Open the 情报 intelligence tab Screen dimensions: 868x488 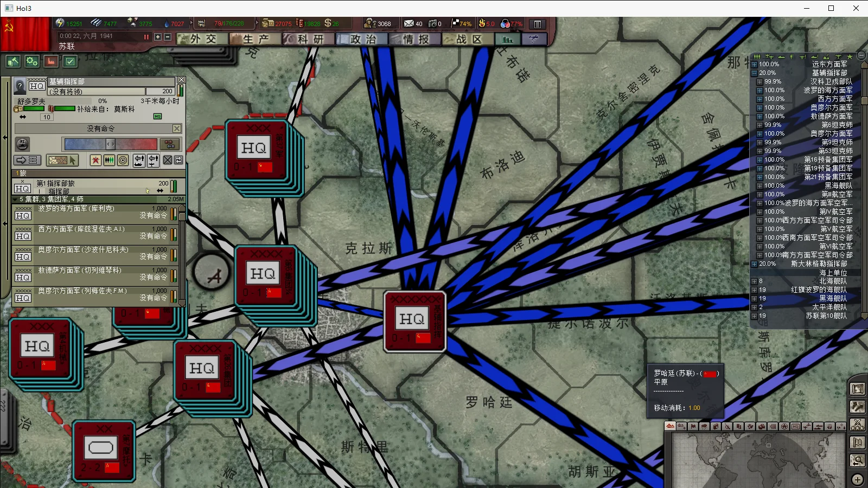415,39
